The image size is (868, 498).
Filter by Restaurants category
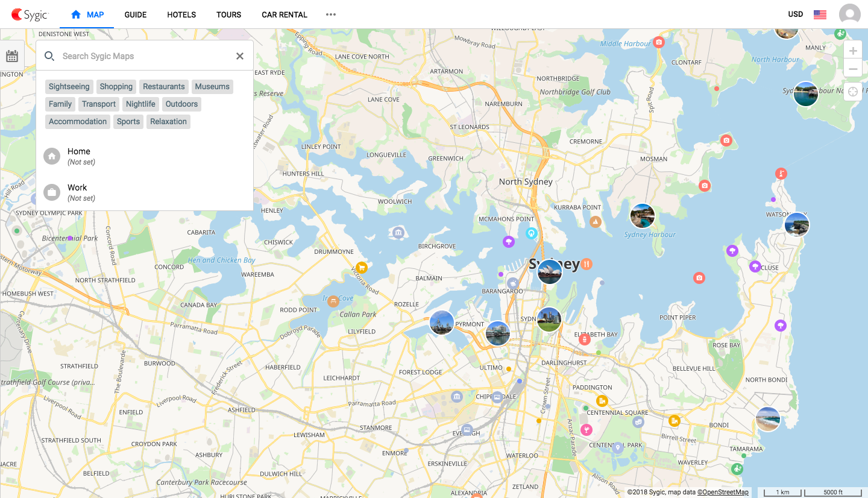(x=164, y=87)
